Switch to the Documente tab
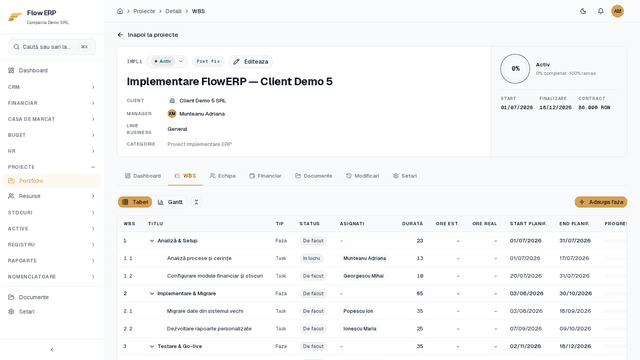 (313, 176)
